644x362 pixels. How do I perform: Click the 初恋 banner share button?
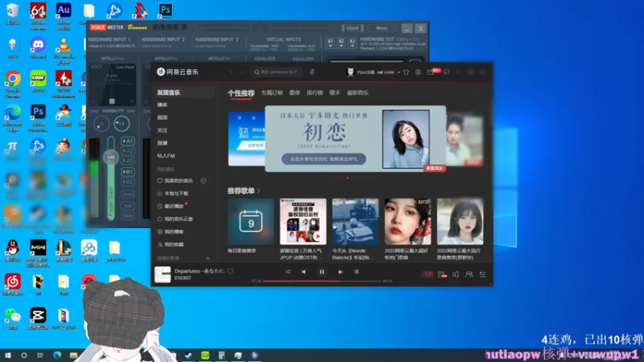[x=324, y=158]
